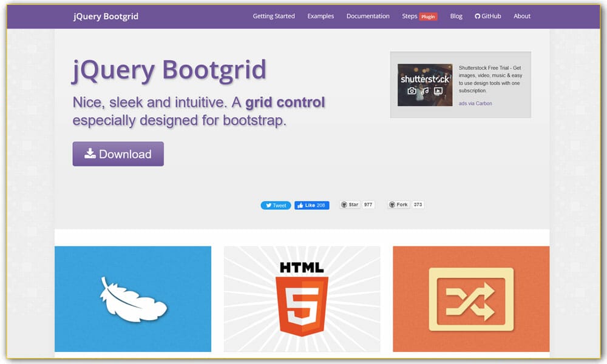This screenshot has height=364, width=607.
Task: Click the orange shuffle arrows tile
Action: click(471, 298)
